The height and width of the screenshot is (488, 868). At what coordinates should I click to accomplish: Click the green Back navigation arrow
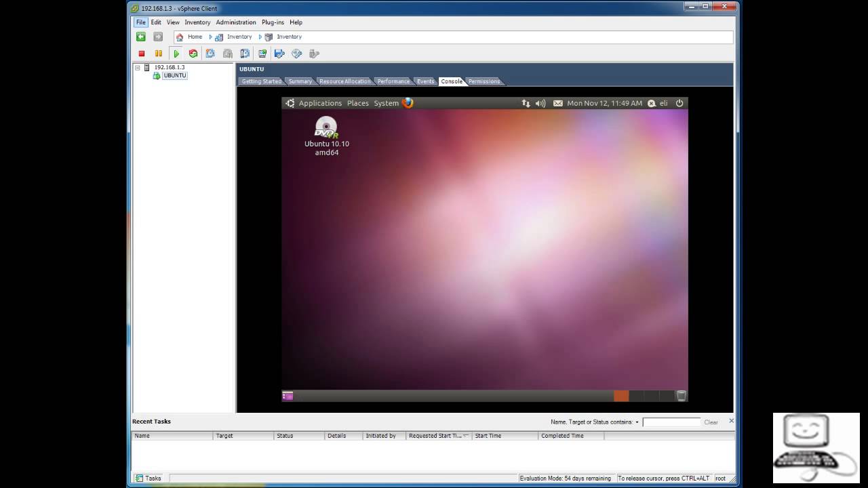coord(141,37)
